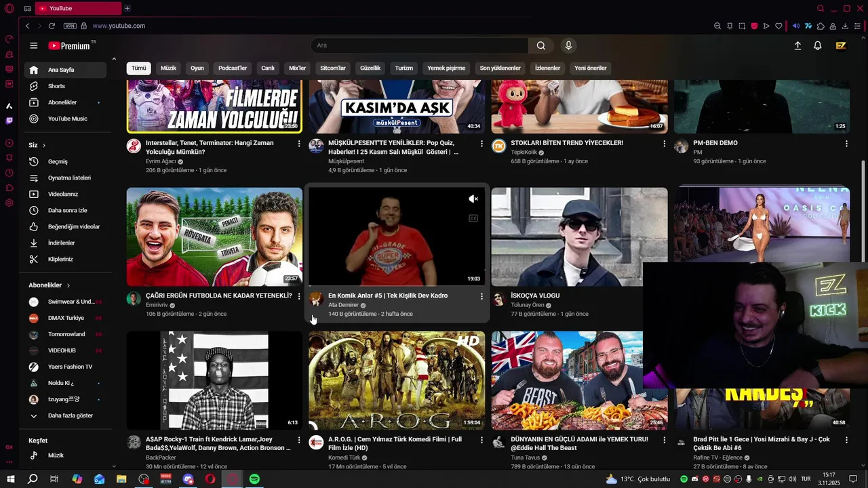This screenshot has height=488, width=868.
Task: Open options menu for A.R.O.G. film
Action: [x=481, y=440]
